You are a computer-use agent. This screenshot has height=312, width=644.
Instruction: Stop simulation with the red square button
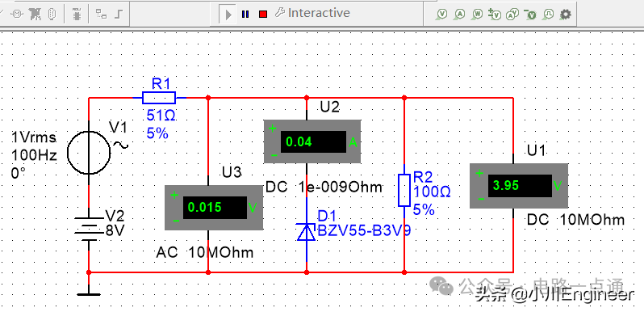[x=263, y=15]
